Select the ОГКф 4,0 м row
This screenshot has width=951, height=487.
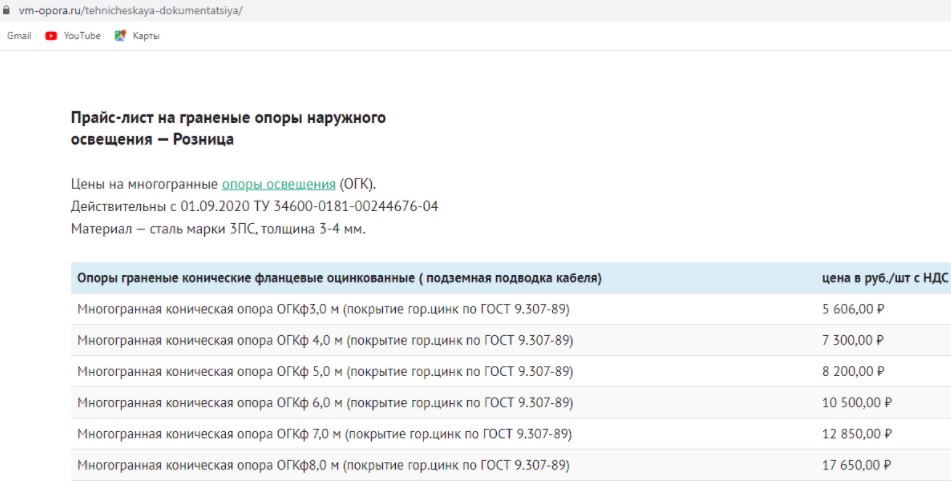[x=511, y=340]
